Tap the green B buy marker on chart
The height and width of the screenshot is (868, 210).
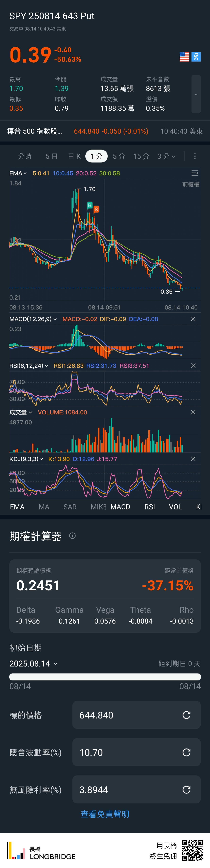coord(90,205)
